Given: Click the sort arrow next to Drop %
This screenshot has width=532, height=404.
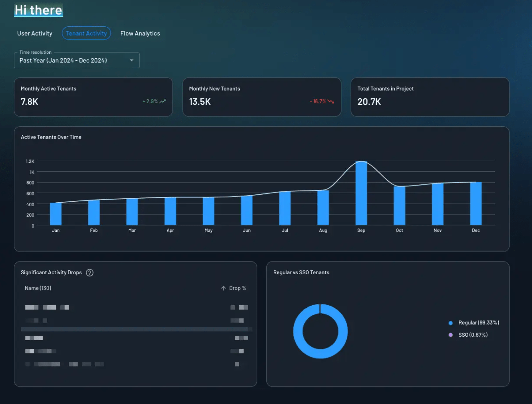Looking at the screenshot, I should 223,288.
